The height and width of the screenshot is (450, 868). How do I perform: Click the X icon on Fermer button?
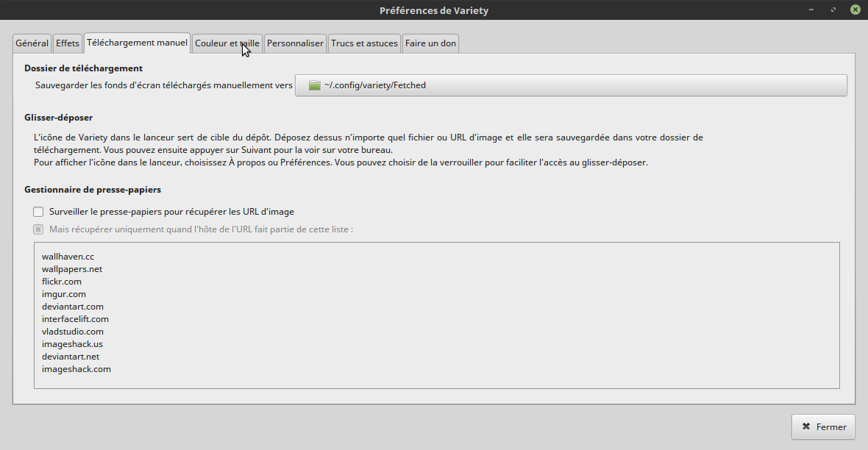point(806,426)
